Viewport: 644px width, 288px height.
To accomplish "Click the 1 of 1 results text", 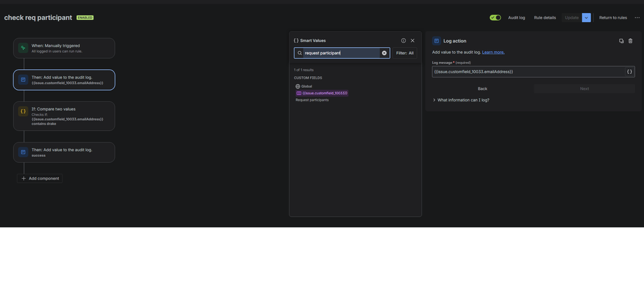I will (x=304, y=70).
